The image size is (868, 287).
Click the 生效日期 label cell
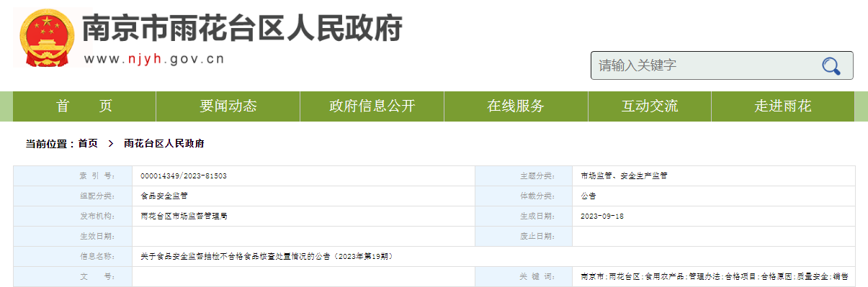pos(73,236)
